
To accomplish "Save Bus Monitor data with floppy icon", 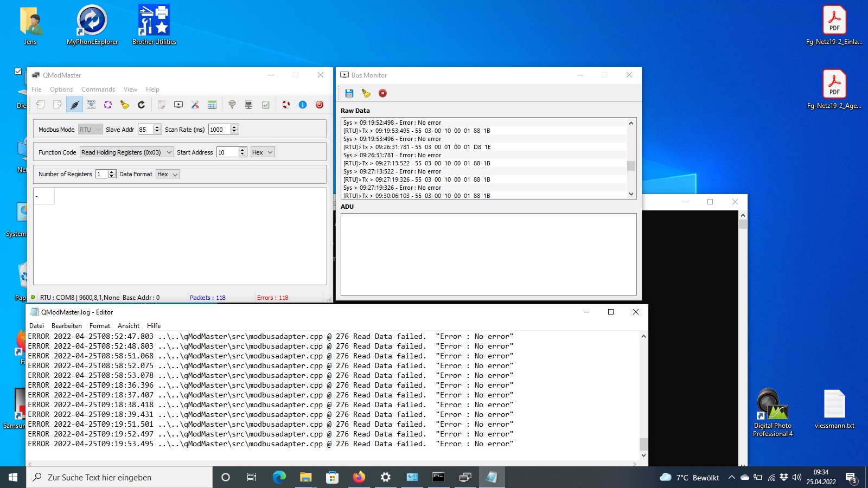I will click(x=349, y=93).
